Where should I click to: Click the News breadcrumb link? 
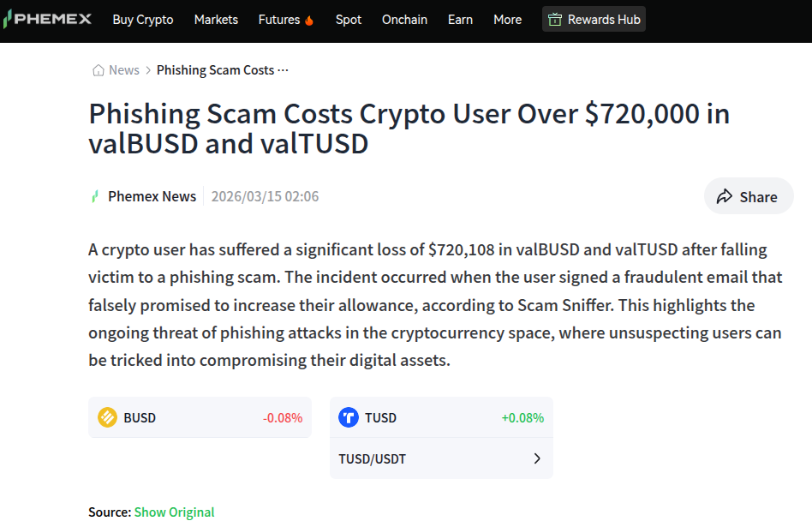point(123,70)
